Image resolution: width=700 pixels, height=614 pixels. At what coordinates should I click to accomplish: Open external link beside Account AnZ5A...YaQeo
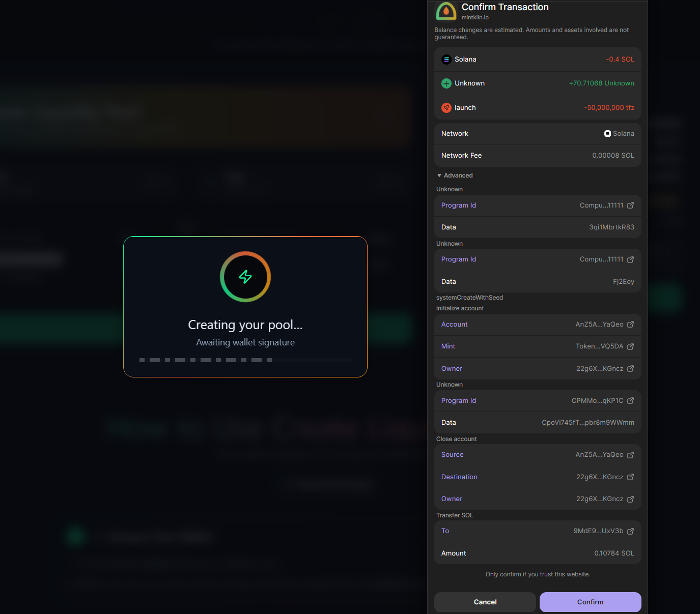pyautogui.click(x=630, y=325)
